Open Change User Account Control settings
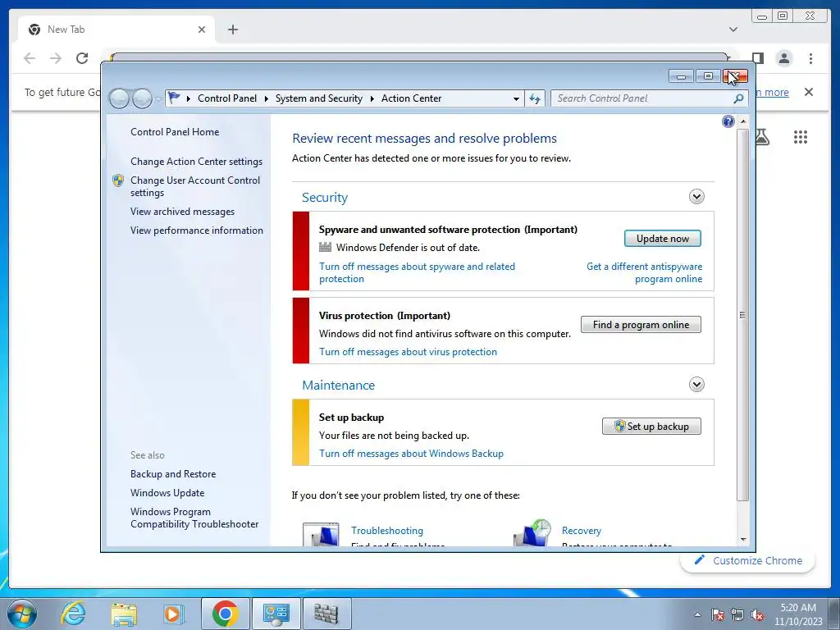Viewport: 840px width, 630px height. click(x=195, y=186)
